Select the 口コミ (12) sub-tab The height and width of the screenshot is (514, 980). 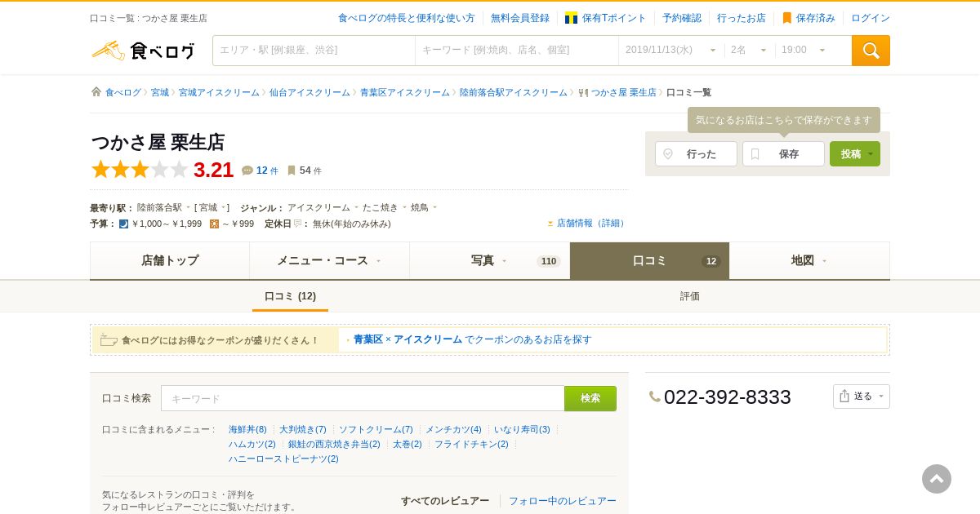coord(290,296)
